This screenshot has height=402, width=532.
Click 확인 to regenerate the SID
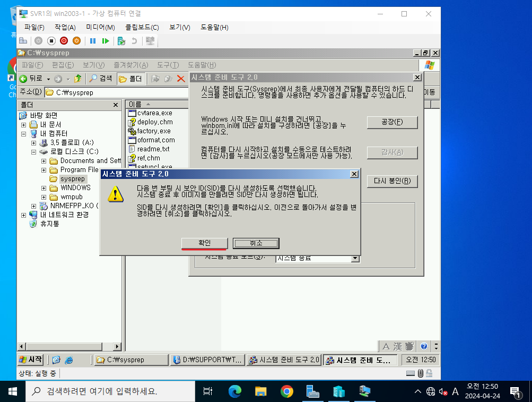(x=205, y=243)
